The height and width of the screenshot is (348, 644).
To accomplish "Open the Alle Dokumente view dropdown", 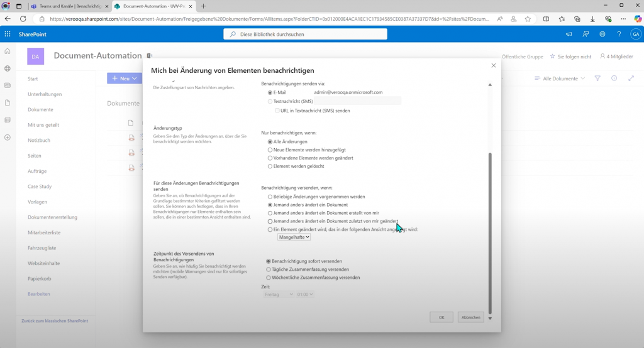I will coord(559,79).
